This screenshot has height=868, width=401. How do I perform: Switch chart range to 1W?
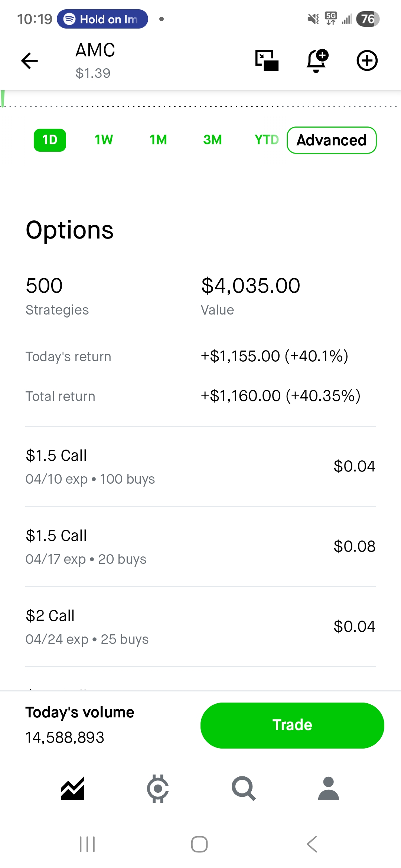104,140
